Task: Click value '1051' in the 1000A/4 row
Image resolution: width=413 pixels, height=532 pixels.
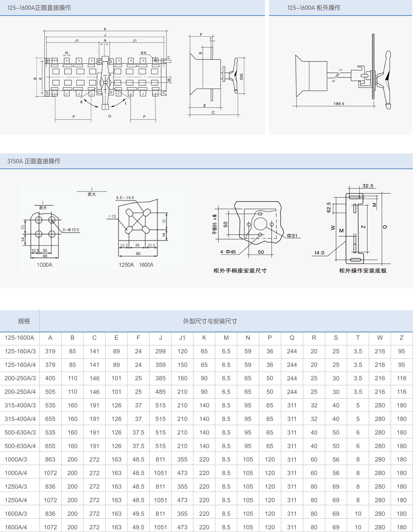Action: coord(161,473)
